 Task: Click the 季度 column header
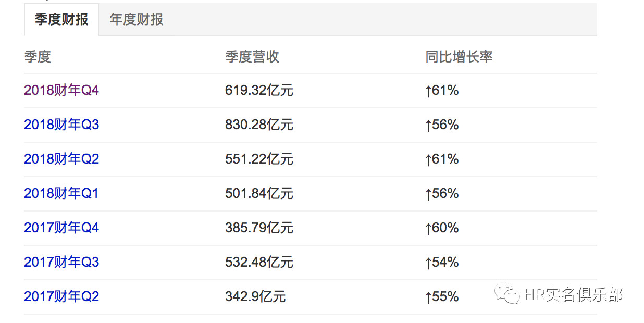tap(38, 57)
